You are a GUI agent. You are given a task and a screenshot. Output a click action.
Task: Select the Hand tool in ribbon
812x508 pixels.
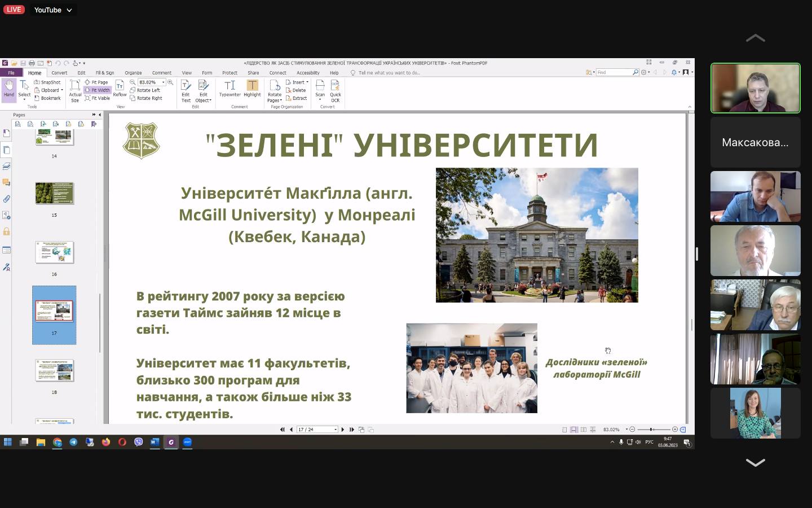9,89
